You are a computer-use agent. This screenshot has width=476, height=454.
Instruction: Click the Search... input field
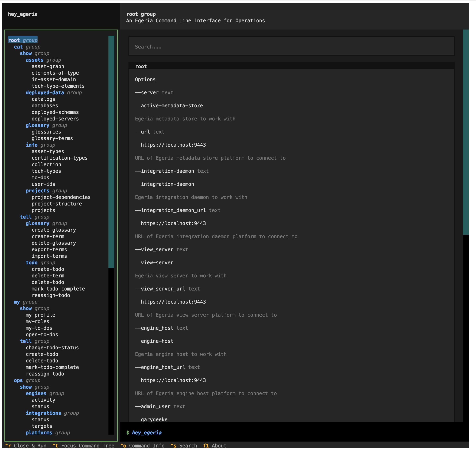click(x=291, y=46)
